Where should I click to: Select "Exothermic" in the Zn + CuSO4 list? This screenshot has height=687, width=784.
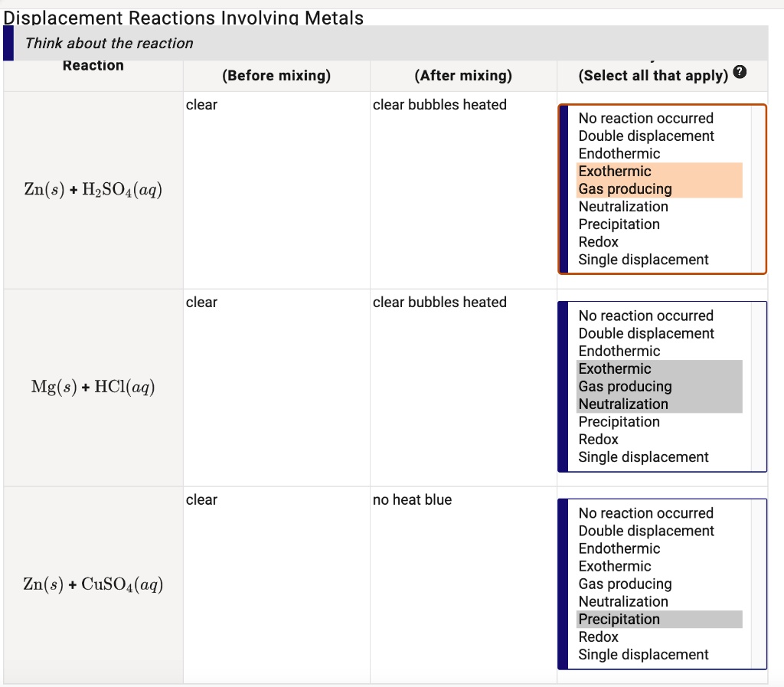tap(615, 567)
